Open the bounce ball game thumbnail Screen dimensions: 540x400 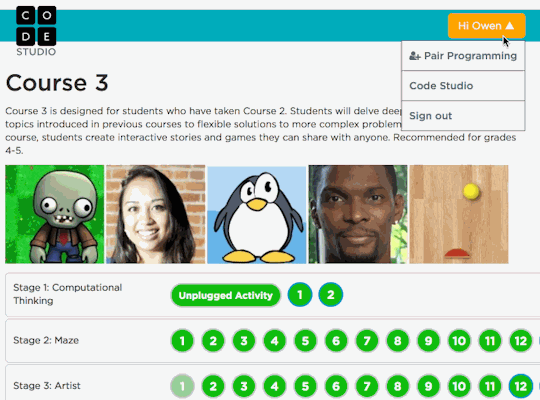coord(459,214)
